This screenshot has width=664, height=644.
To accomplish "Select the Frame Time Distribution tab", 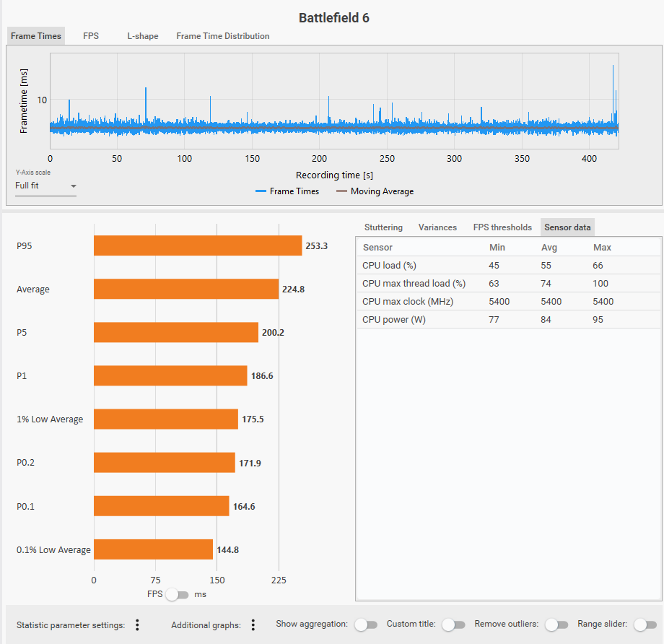I will pyautogui.click(x=222, y=36).
